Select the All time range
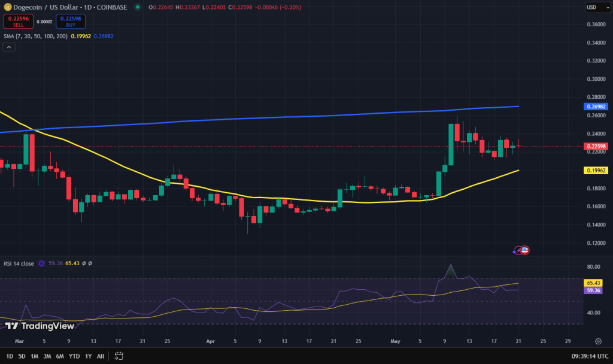The height and width of the screenshot is (364, 613). pos(101,356)
